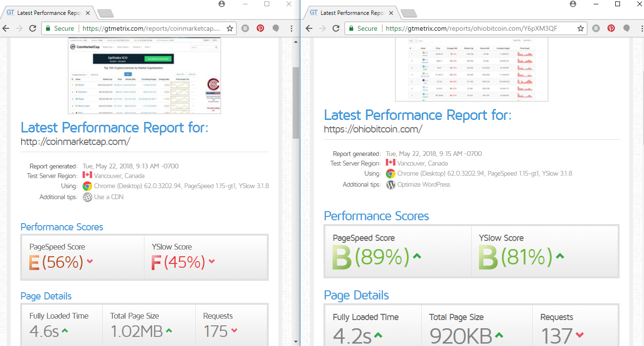The image size is (644, 346).
Task: Open a new tab in right browser
Action: click(x=408, y=13)
